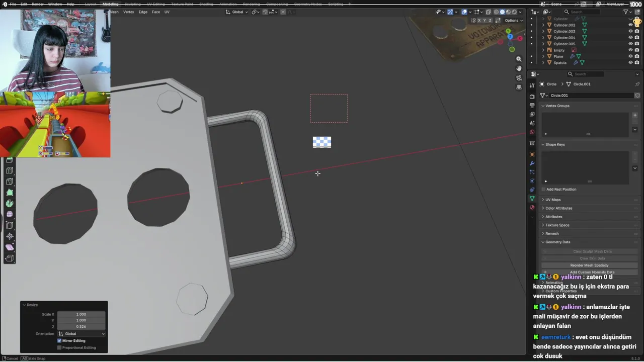This screenshot has height=362, width=644.
Task: Toggle X-ray display icon
Action: (488, 12)
